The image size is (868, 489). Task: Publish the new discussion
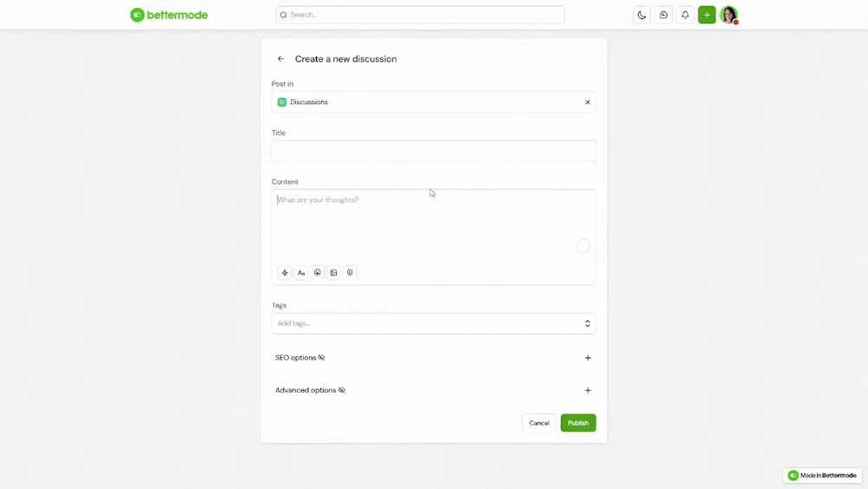[x=578, y=423]
